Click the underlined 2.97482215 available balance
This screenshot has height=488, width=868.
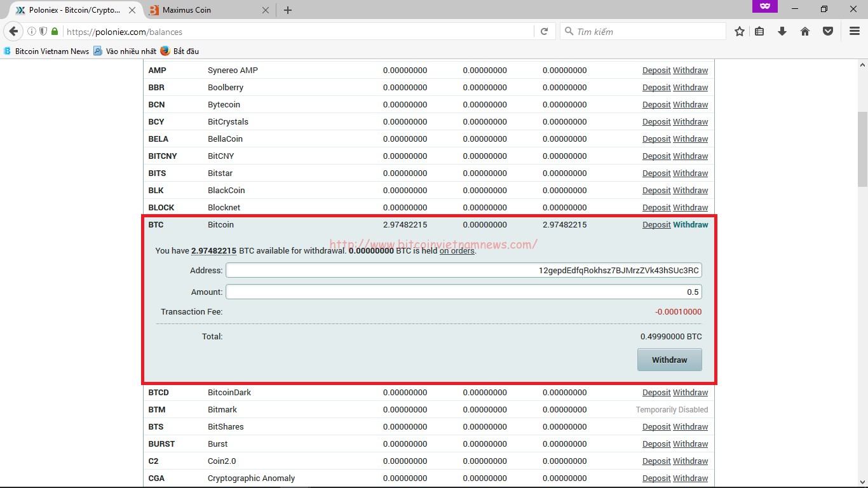coord(214,251)
